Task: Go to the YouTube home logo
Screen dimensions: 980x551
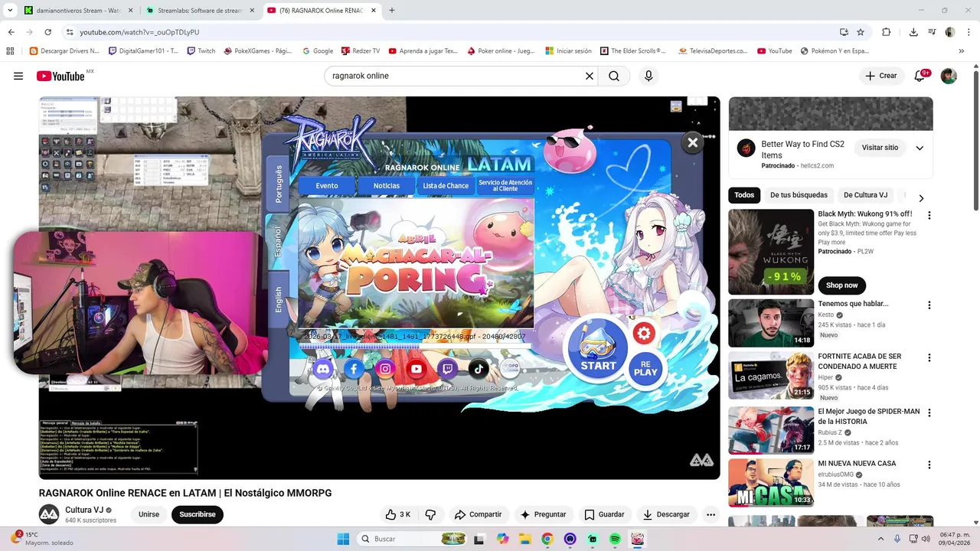Action: coord(60,76)
